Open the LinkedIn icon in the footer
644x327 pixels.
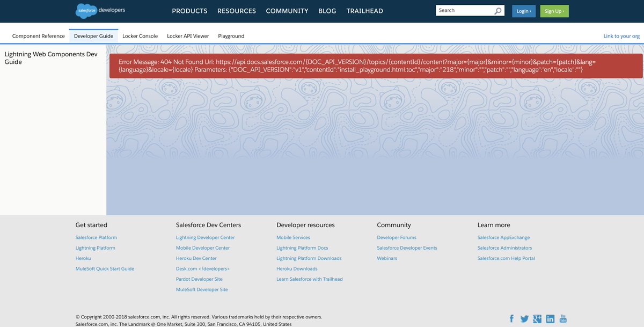pos(550,318)
